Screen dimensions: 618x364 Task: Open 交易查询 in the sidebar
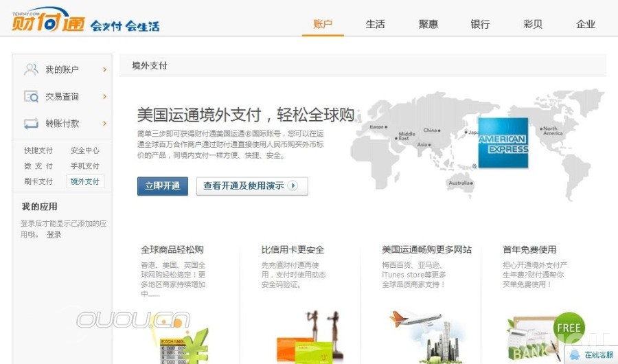point(62,97)
